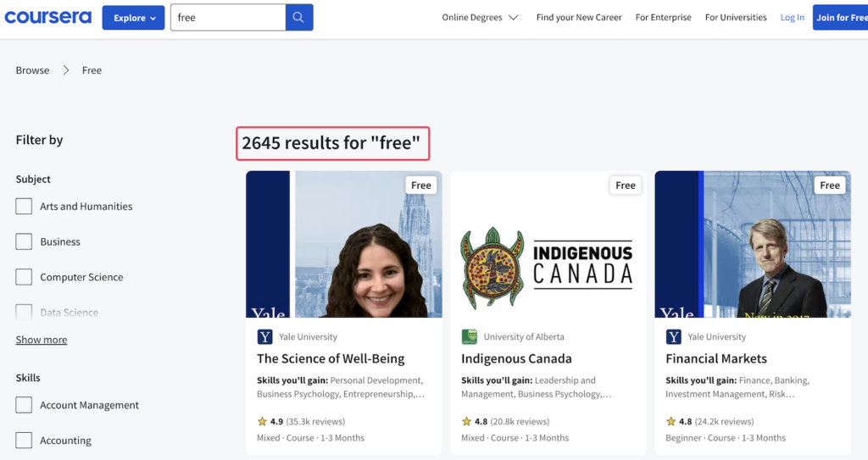Click the Indigenous Canada turtle banner

tap(548, 244)
